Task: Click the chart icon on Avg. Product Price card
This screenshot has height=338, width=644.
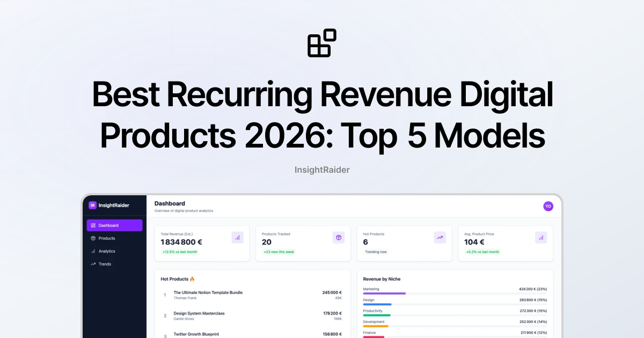Action: (x=541, y=237)
